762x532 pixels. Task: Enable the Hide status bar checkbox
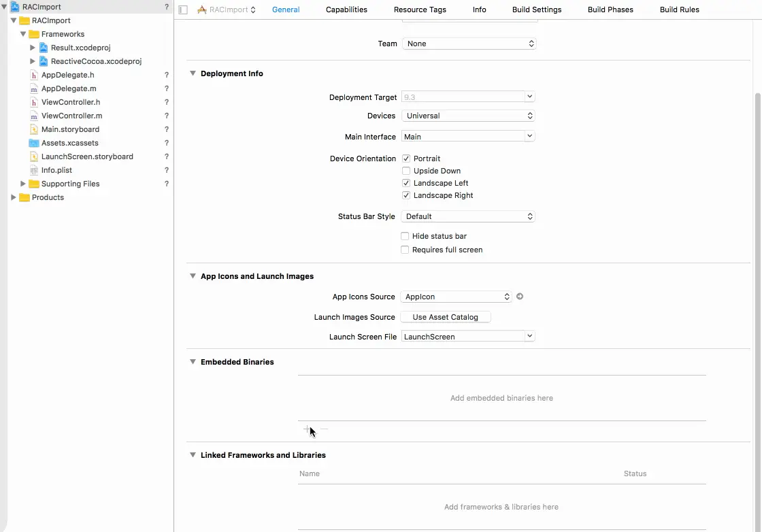click(x=405, y=236)
